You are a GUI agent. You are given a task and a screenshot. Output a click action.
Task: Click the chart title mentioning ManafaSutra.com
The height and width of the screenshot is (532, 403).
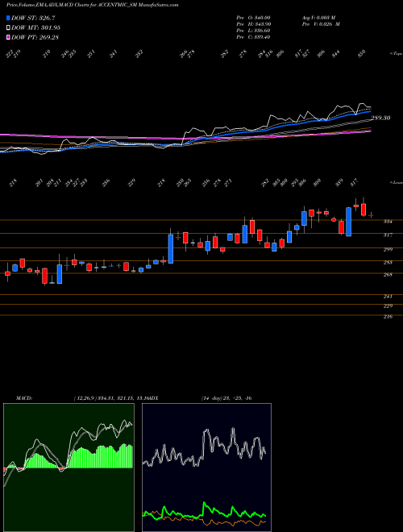(x=93, y=5)
